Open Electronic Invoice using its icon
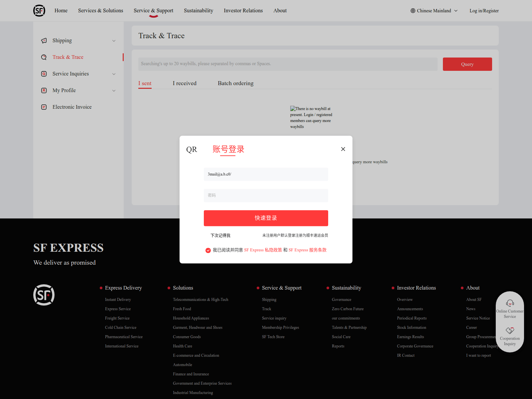Screen dimensions: 532x399 pos(44,107)
